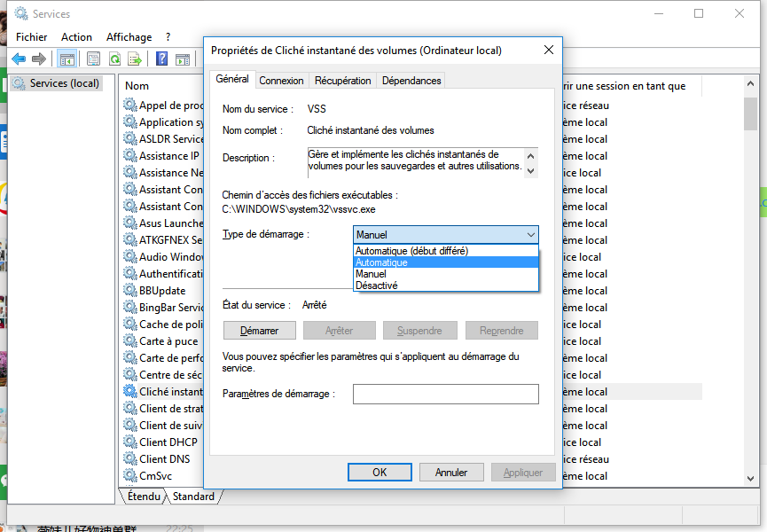The width and height of the screenshot is (767, 532).
Task: Select the BBUpdate service row
Action: (x=162, y=291)
